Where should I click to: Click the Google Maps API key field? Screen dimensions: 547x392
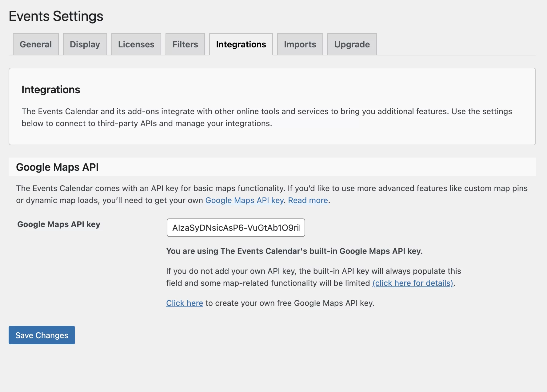(x=236, y=228)
